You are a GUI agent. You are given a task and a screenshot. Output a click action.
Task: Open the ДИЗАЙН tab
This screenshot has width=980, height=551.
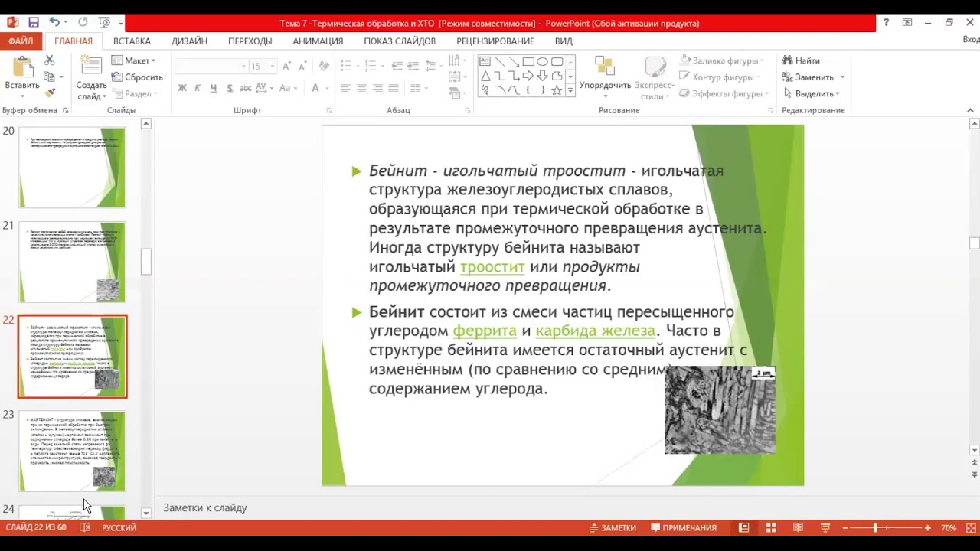click(x=189, y=41)
